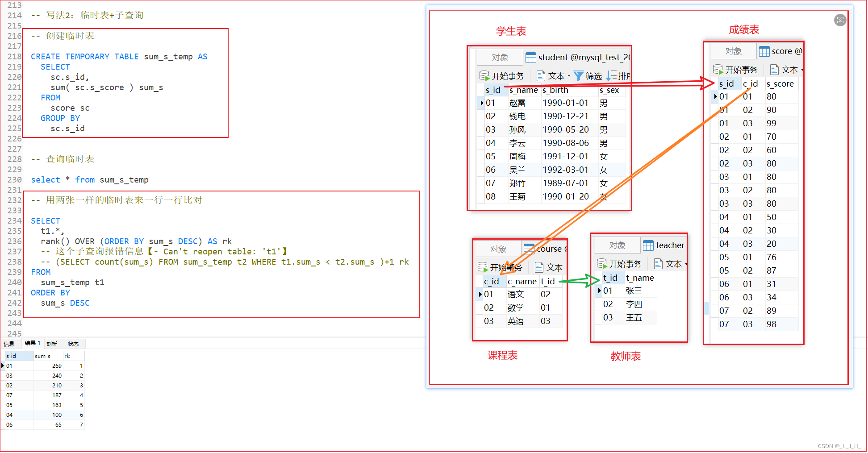Select result cell showing sum 187
The height and width of the screenshot is (453, 868).
pyautogui.click(x=48, y=395)
